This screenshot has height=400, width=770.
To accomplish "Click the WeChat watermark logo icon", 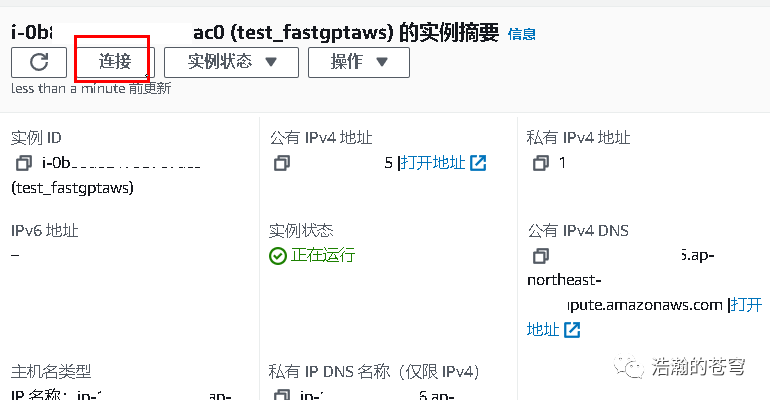I will (x=632, y=367).
